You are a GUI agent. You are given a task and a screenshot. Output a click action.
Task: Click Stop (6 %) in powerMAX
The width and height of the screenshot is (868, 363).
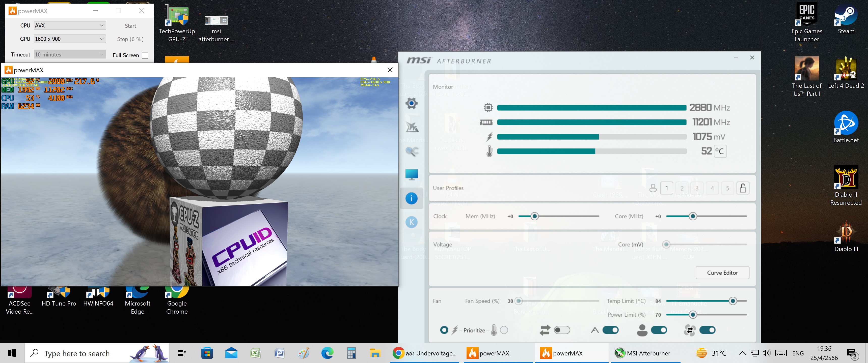click(x=130, y=39)
